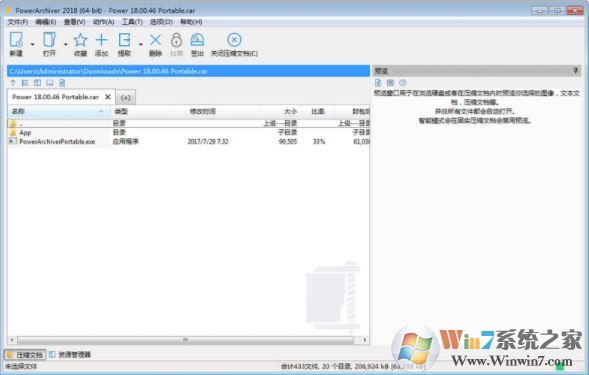Sort by the 大小 column header

[x=280, y=111]
